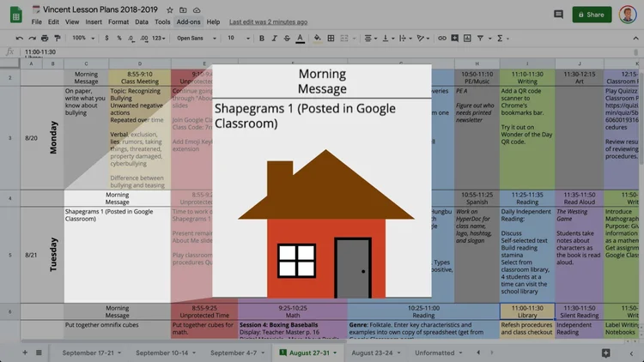Switch to September 10-14 sheet tab
The height and width of the screenshot is (362, 644).
pyautogui.click(x=161, y=353)
